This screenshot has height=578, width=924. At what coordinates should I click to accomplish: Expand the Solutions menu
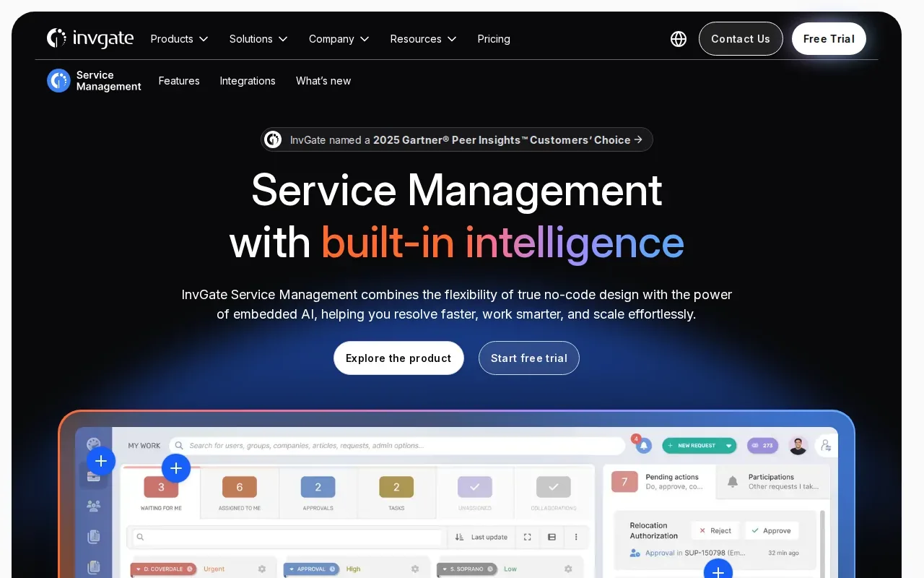259,39
